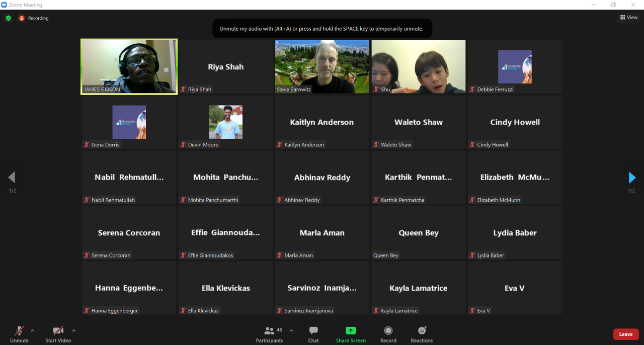Click muted mic icon beside Cindy Howell label
The height and width of the screenshot is (345, 644).
pos(473,144)
